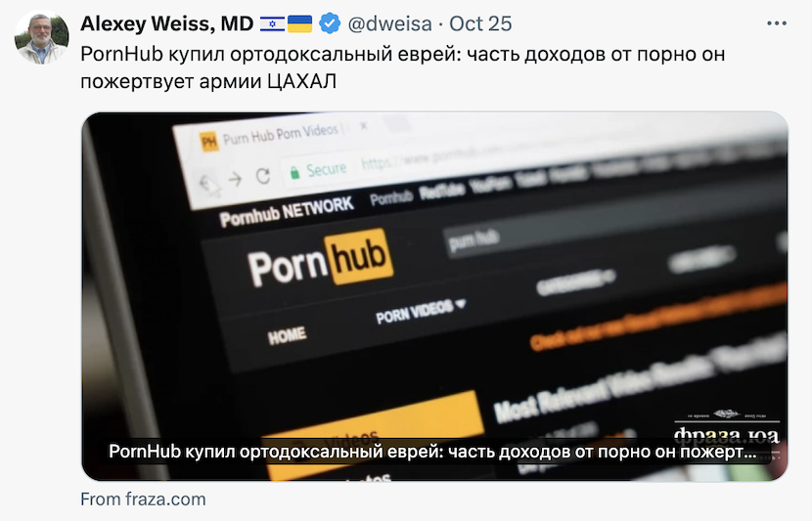Screen dimensions: 812x521
Task: Click the link card headline overlay text
Action: click(432, 452)
